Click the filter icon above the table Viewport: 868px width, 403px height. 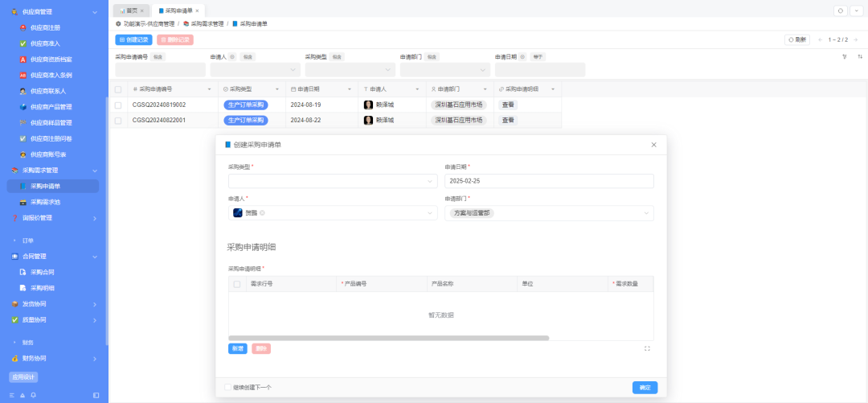pyautogui.click(x=845, y=56)
